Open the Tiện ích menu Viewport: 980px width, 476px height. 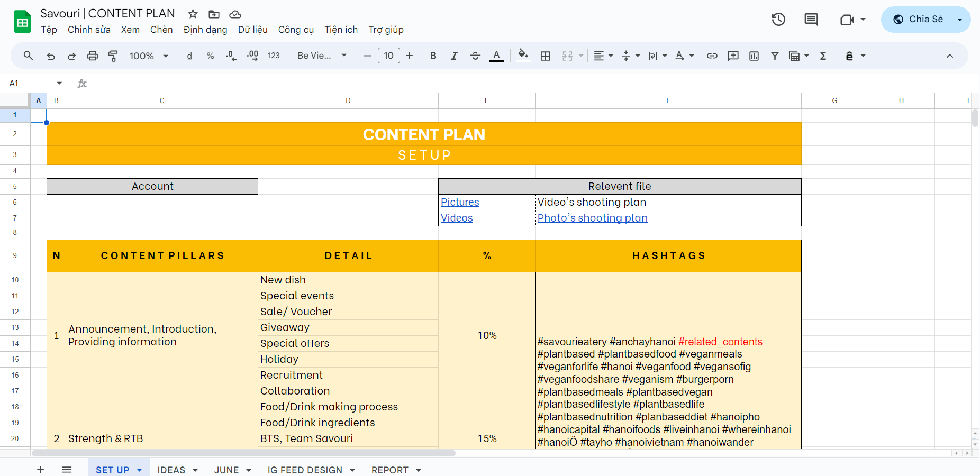(341, 30)
